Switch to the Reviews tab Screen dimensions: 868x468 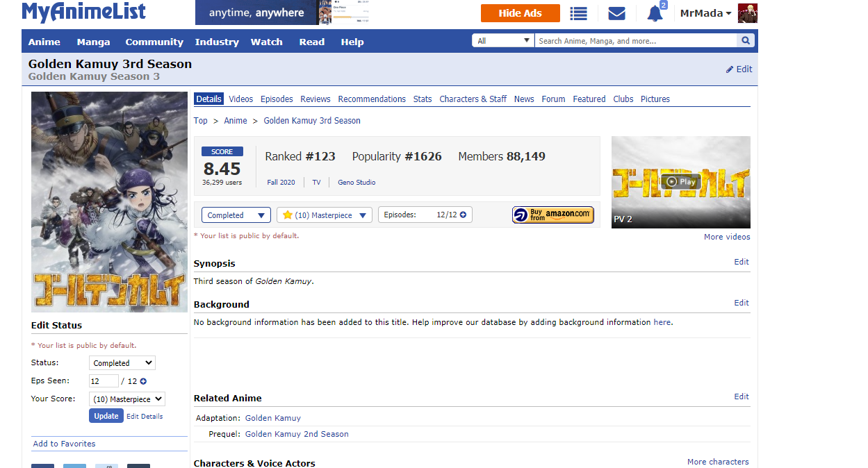click(316, 99)
